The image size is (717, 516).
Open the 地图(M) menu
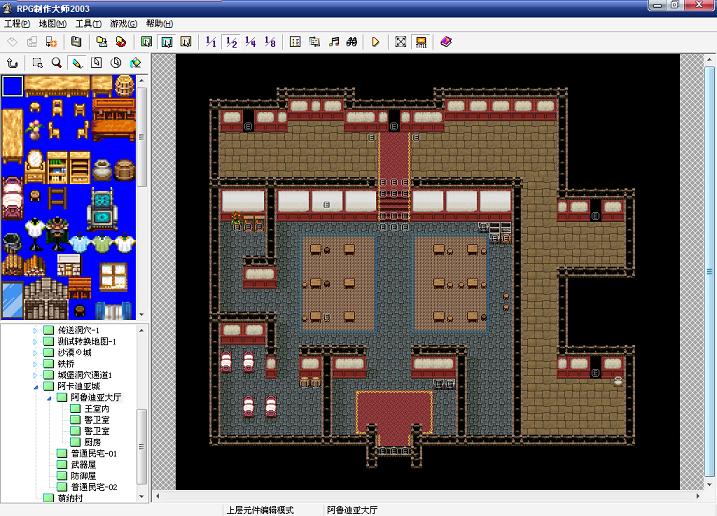(53, 24)
